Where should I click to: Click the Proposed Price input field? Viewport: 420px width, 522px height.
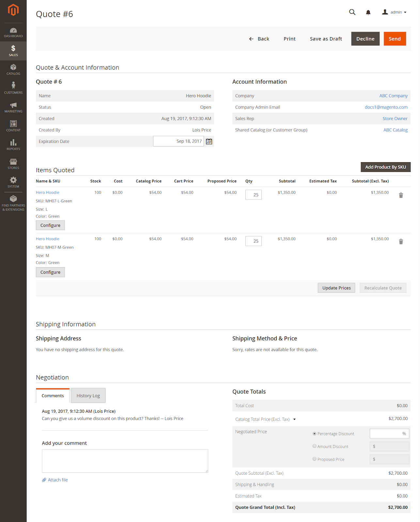[x=389, y=459]
